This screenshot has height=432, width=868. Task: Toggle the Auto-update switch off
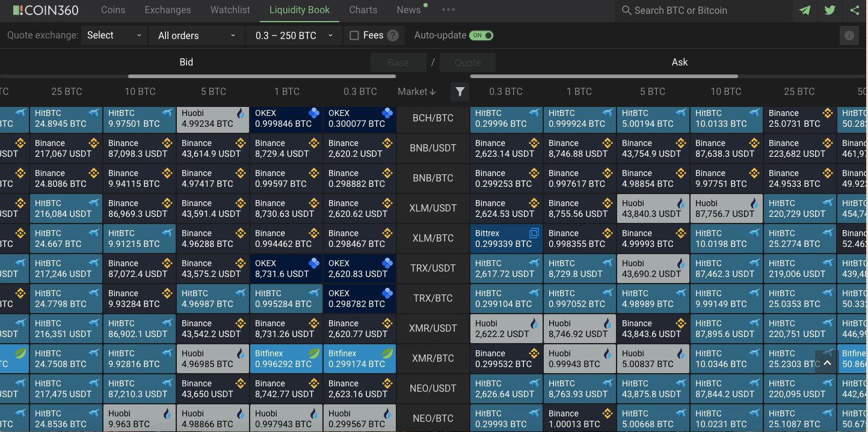click(481, 35)
